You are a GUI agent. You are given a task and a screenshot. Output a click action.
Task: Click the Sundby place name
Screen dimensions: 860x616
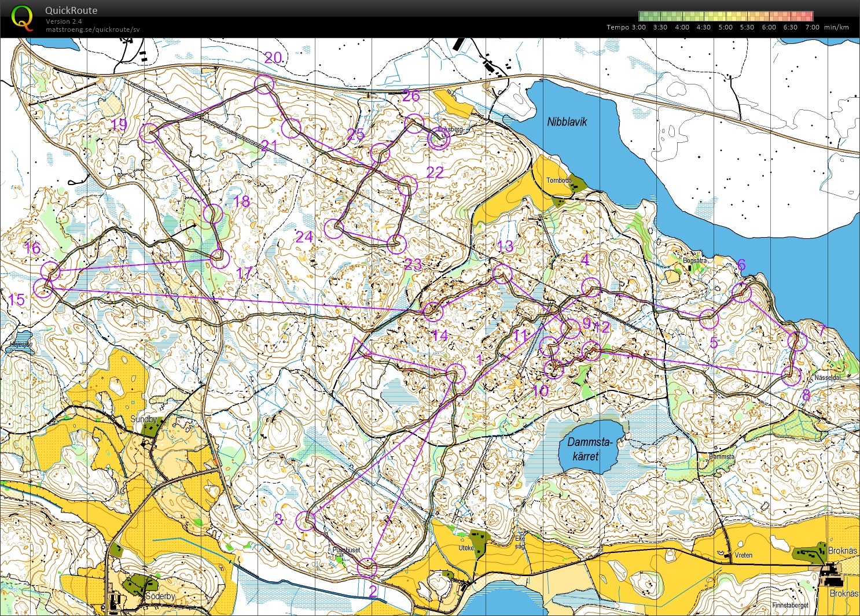pos(144,419)
